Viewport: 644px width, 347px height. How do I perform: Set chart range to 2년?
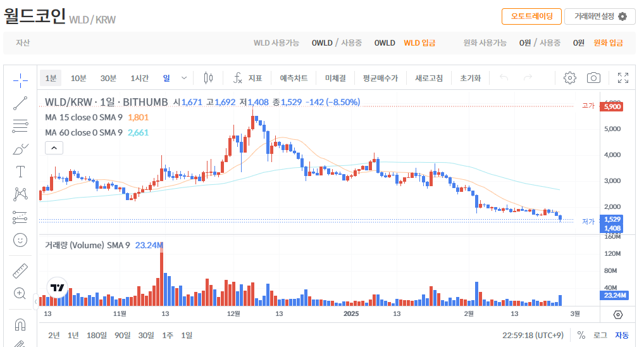point(54,335)
